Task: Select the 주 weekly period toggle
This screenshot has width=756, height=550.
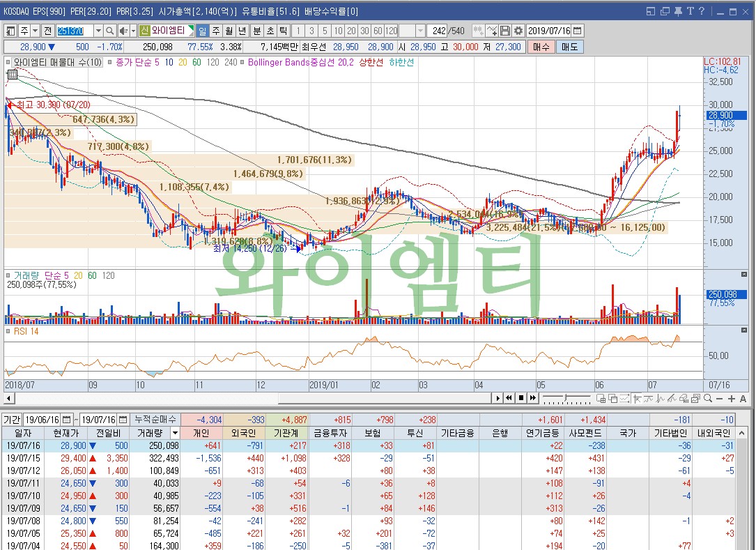Action: 216,31
